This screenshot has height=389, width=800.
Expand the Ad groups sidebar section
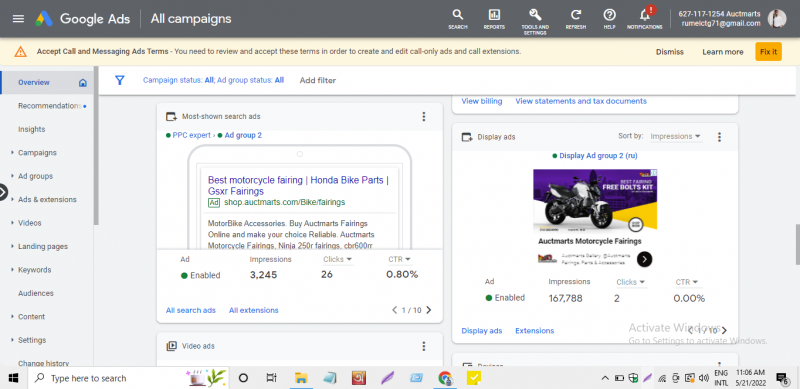13,176
